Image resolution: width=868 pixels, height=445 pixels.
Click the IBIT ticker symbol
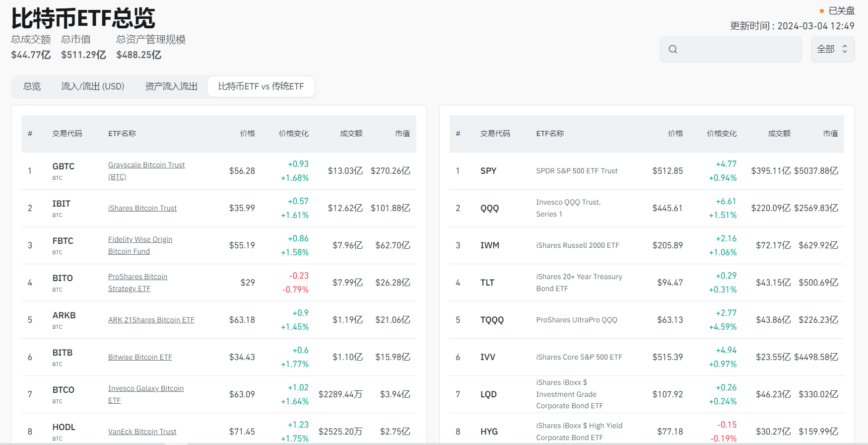pos(62,204)
